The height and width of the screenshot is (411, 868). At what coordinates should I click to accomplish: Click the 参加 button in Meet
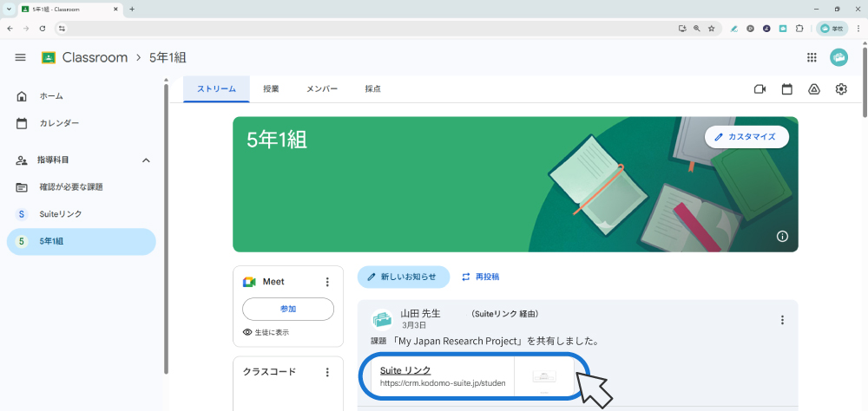point(287,309)
